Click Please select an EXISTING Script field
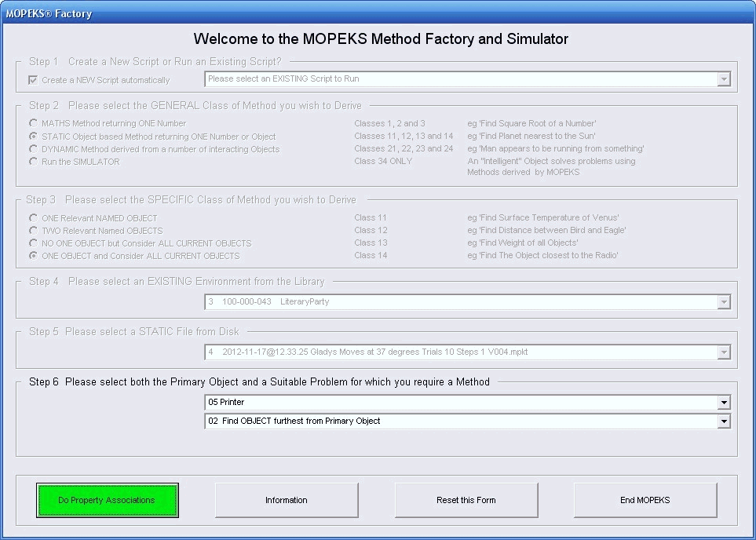Viewport: 756px width, 540px height. pyautogui.click(x=468, y=79)
